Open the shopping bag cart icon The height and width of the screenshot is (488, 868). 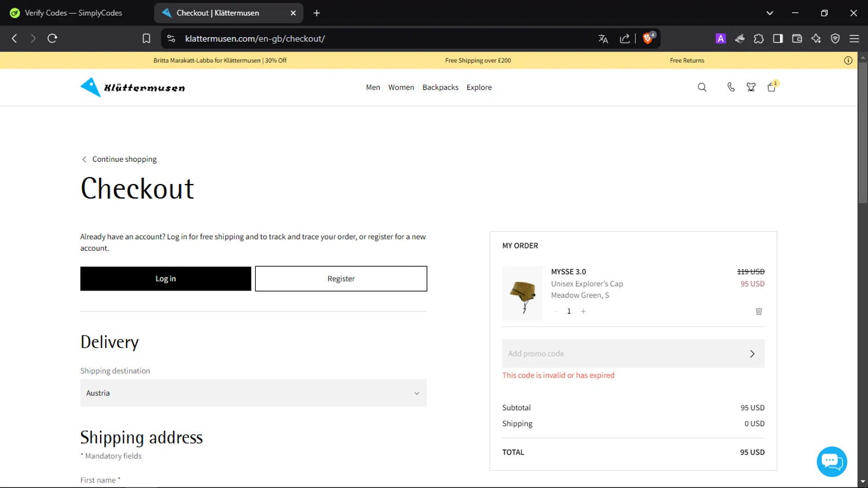[771, 87]
